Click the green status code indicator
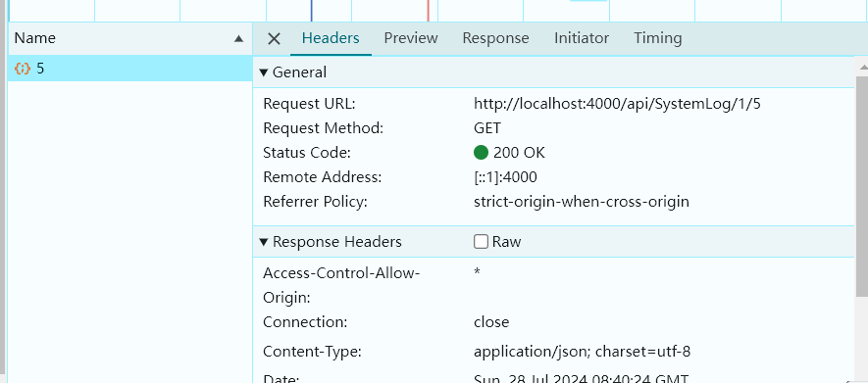Screen dimensions: 868x383 coord(481,153)
